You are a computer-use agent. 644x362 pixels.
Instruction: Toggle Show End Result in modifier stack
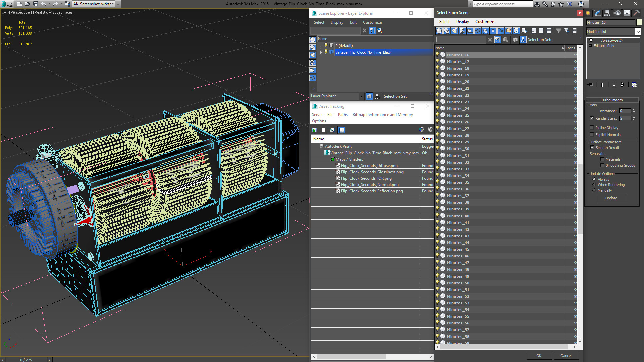(602, 85)
